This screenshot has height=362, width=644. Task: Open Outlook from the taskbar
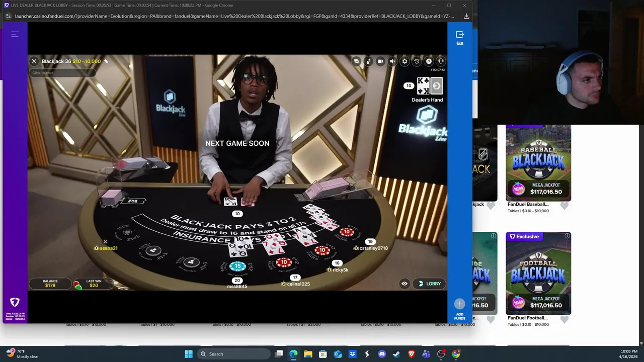[338, 354]
